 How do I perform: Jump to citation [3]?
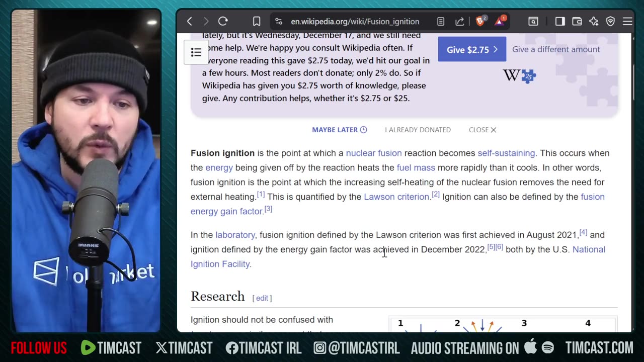point(268,209)
